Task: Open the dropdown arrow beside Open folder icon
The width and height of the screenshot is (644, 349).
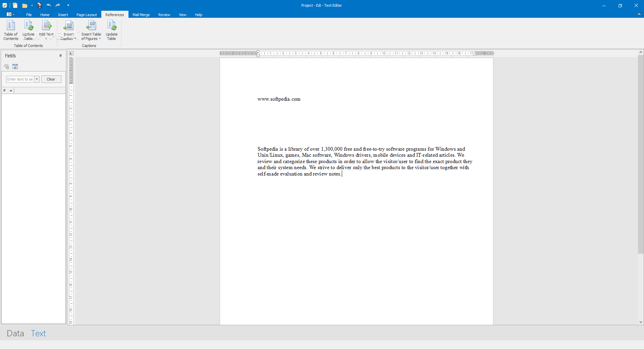Action: [x=32, y=5]
